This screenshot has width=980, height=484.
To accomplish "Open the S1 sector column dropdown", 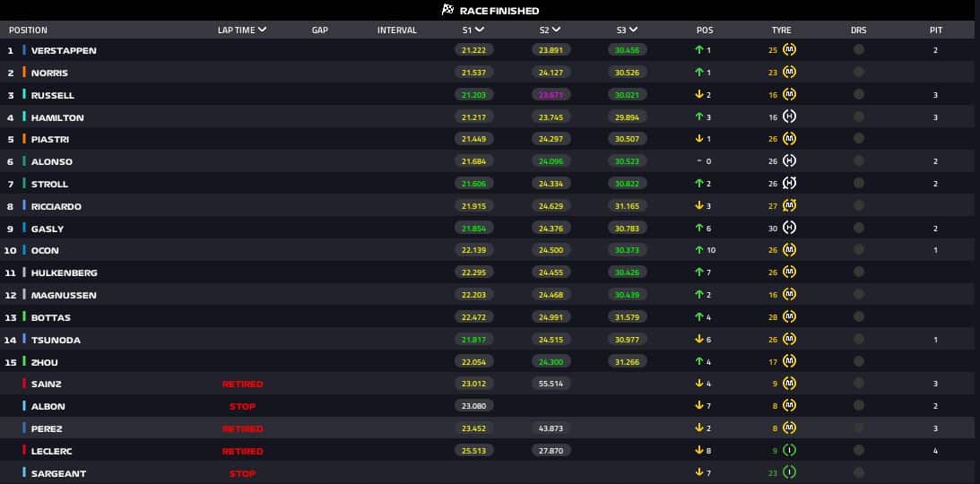I will click(480, 30).
